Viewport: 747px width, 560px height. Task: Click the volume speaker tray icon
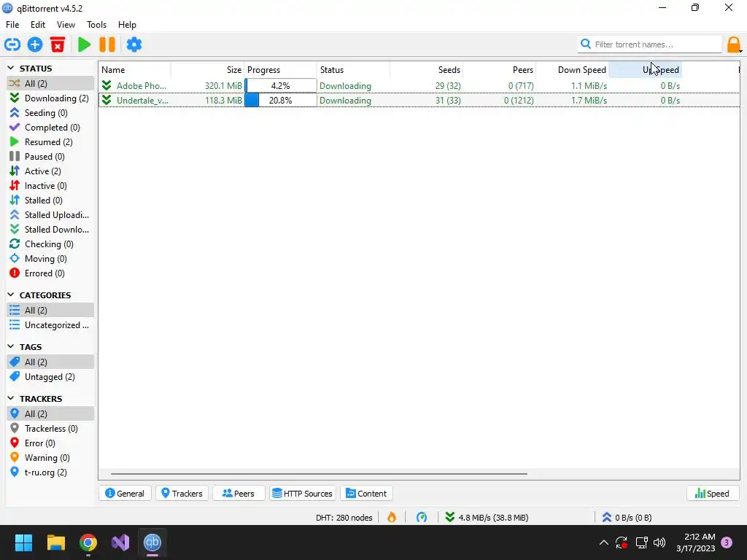pos(659,542)
